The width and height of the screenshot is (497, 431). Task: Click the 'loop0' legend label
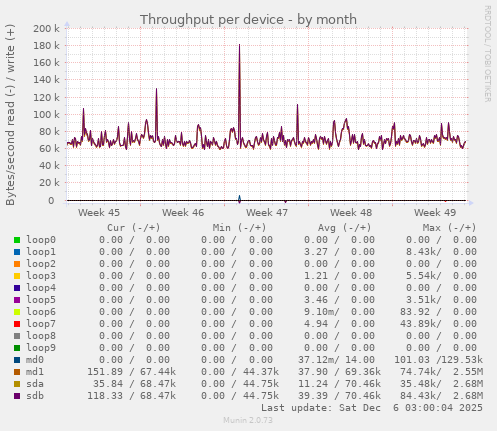click(41, 240)
